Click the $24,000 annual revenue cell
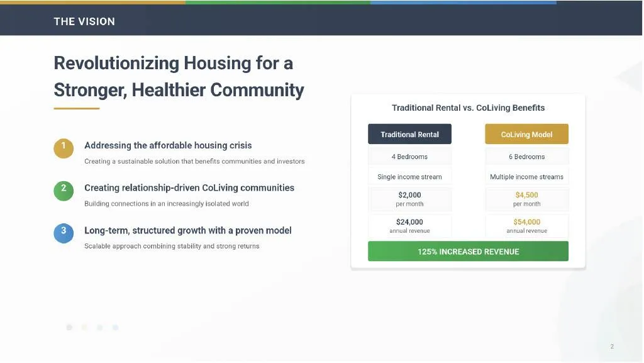Viewport: 644px width, 363px height. pyautogui.click(x=409, y=226)
